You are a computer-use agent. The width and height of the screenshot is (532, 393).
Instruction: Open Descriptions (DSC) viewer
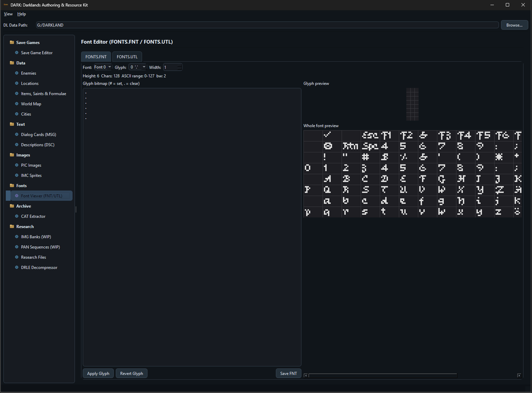[x=37, y=145]
